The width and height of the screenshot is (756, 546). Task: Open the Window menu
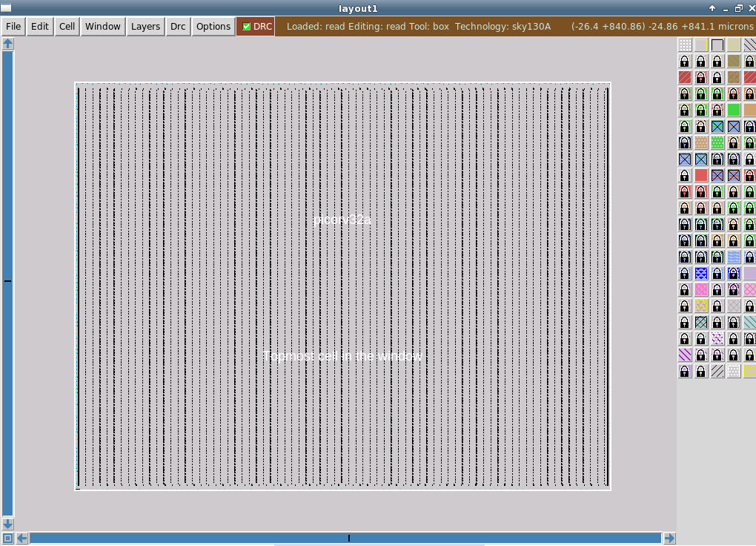pyautogui.click(x=103, y=27)
